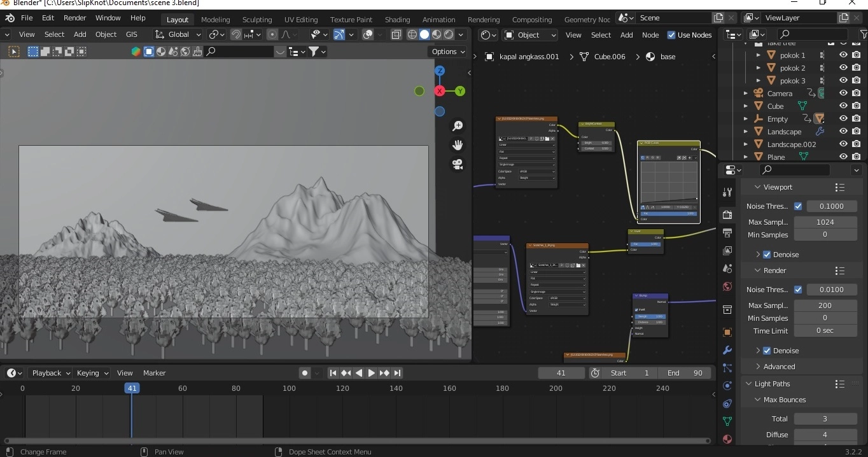Hide the pokok 1 object

coord(843,55)
